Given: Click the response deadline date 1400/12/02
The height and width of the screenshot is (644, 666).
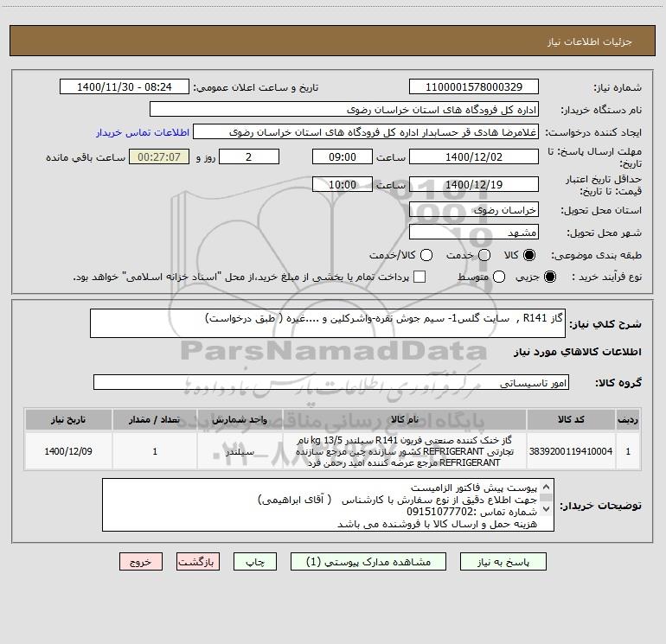Looking at the screenshot, I should click(x=474, y=156).
